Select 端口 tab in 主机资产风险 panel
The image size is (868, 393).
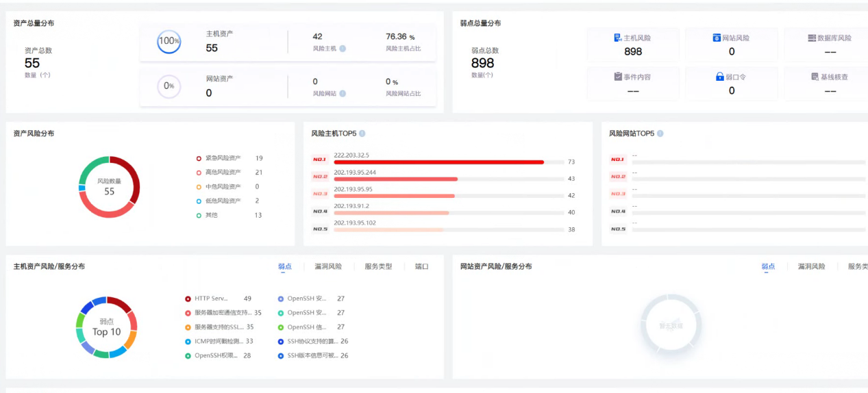point(421,266)
